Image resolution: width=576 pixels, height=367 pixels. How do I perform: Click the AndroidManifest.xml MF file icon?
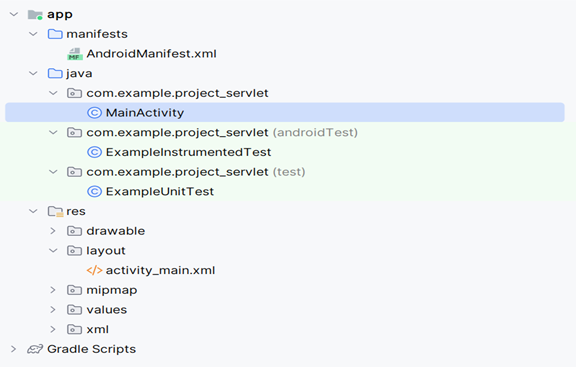coord(75,54)
